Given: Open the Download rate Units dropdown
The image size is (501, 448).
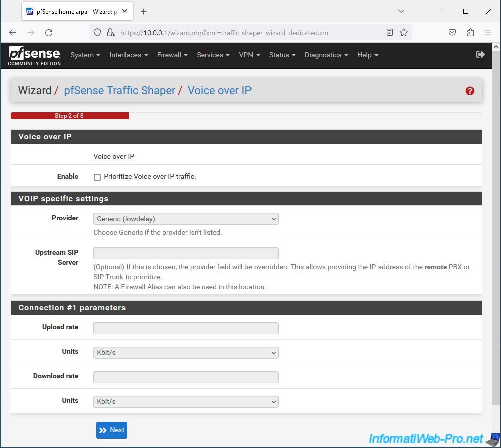Looking at the screenshot, I should point(186,402).
